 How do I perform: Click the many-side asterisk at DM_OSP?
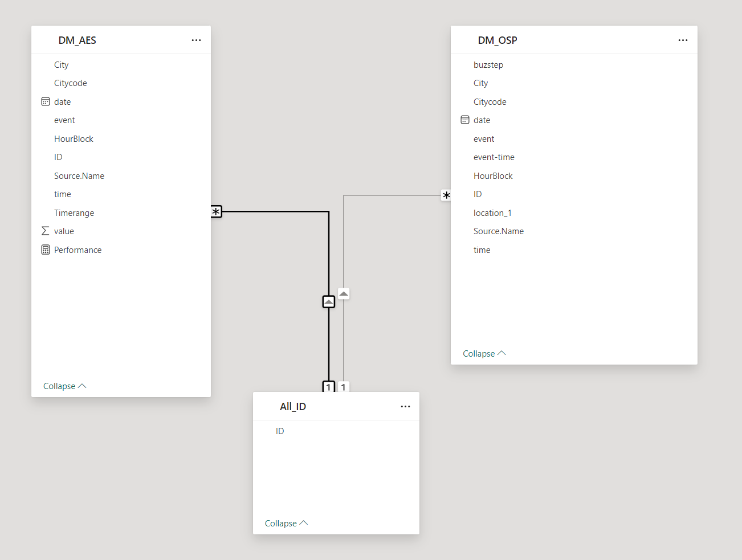coord(446,195)
